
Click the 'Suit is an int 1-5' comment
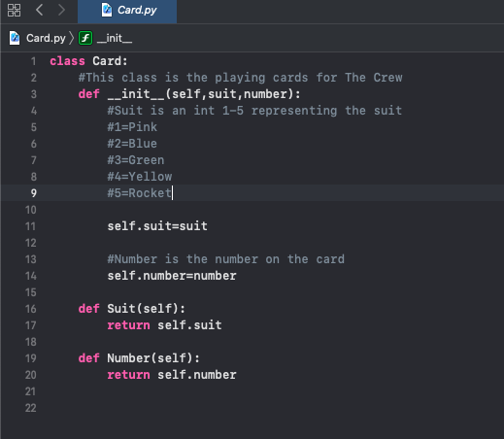pos(254,111)
